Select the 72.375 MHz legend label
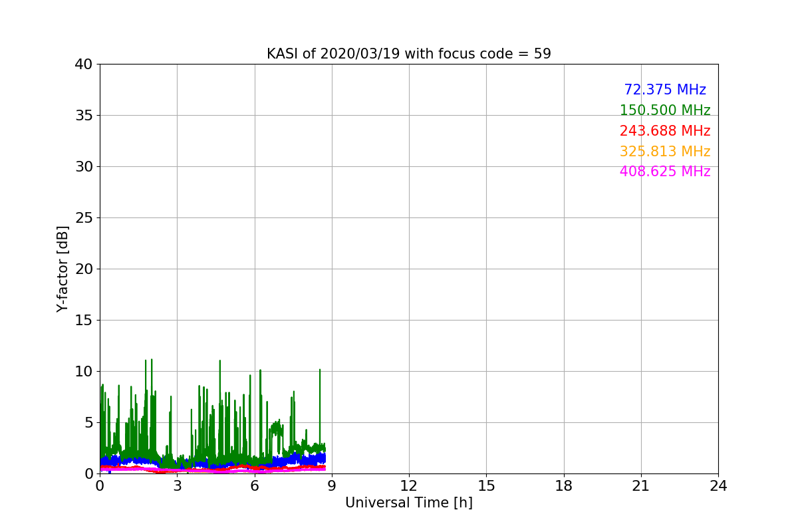This screenshot has height=532, width=798. tap(665, 90)
